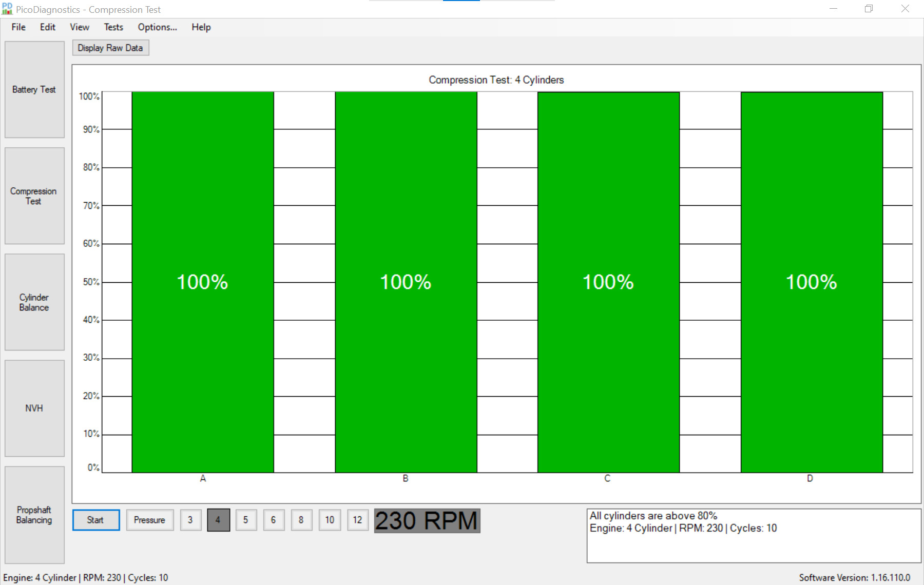Image resolution: width=924 pixels, height=585 pixels.
Task: Open the Options... menu
Action: coord(158,27)
